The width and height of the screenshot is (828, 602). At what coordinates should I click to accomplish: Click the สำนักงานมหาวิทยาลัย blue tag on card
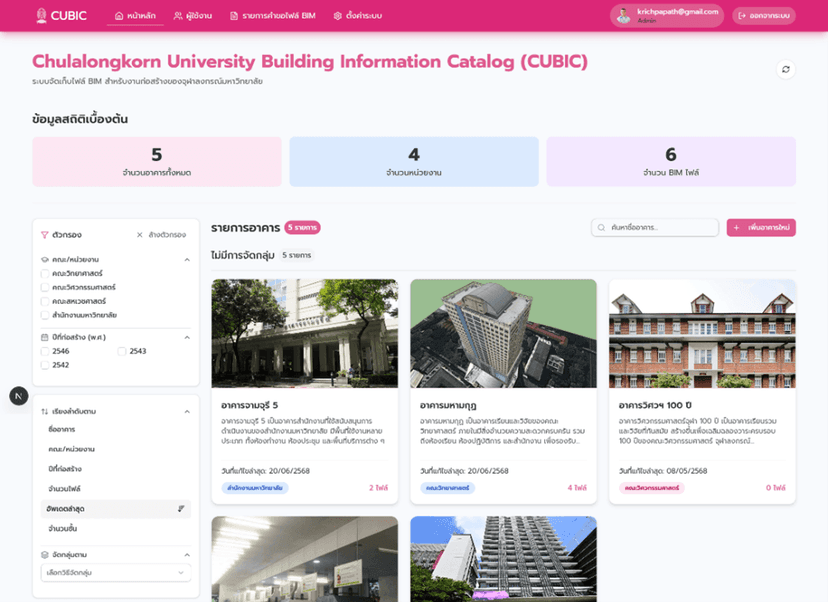[255, 488]
